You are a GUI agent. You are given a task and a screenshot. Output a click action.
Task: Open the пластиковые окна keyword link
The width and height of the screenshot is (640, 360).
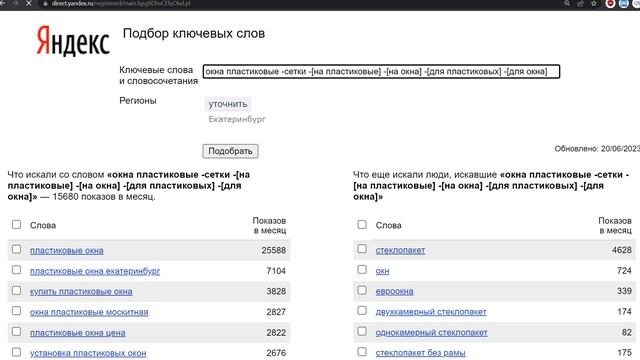pyautogui.click(x=67, y=250)
